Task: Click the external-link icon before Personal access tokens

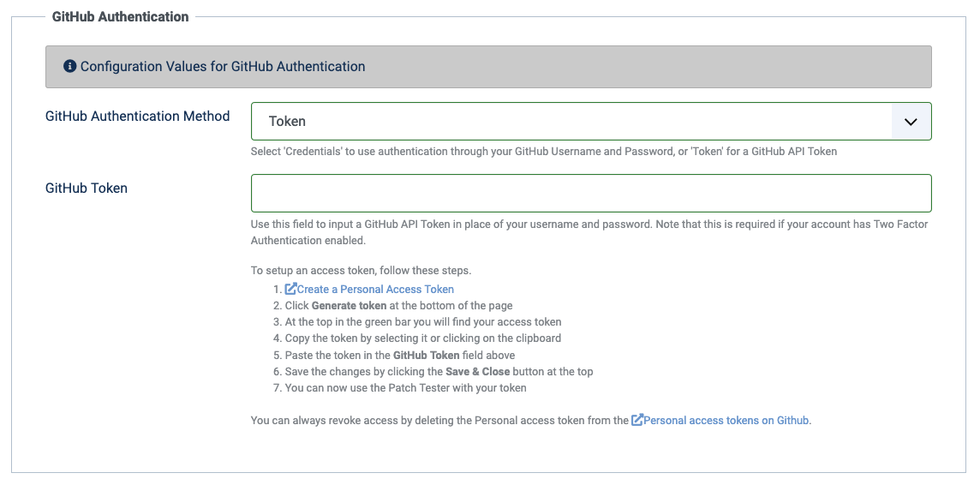Action: coord(637,420)
